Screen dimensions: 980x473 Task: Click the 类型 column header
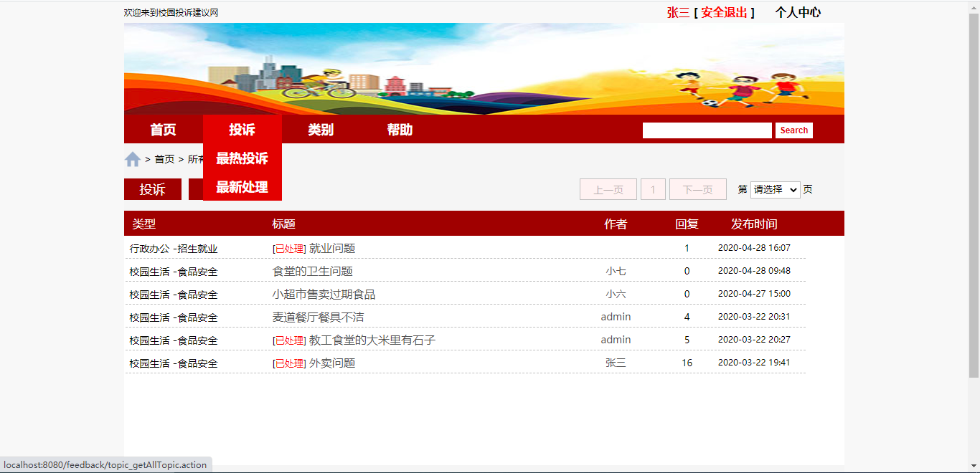[143, 224]
